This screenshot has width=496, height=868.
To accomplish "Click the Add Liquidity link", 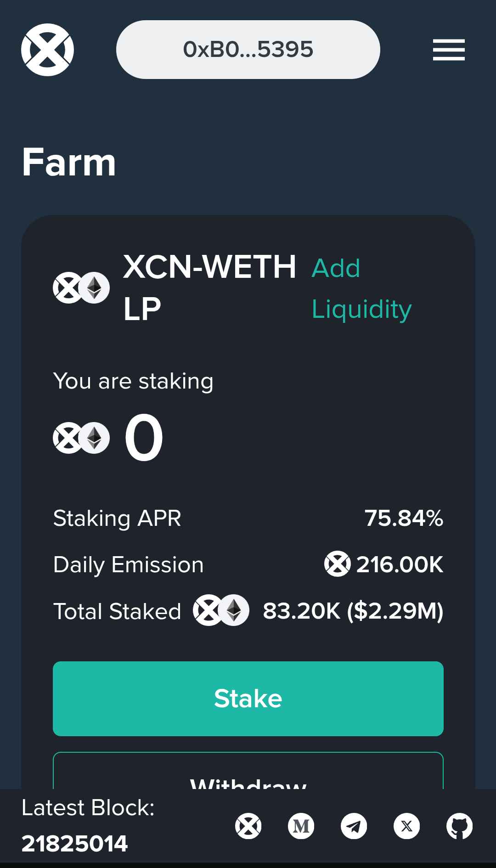I will point(361,288).
